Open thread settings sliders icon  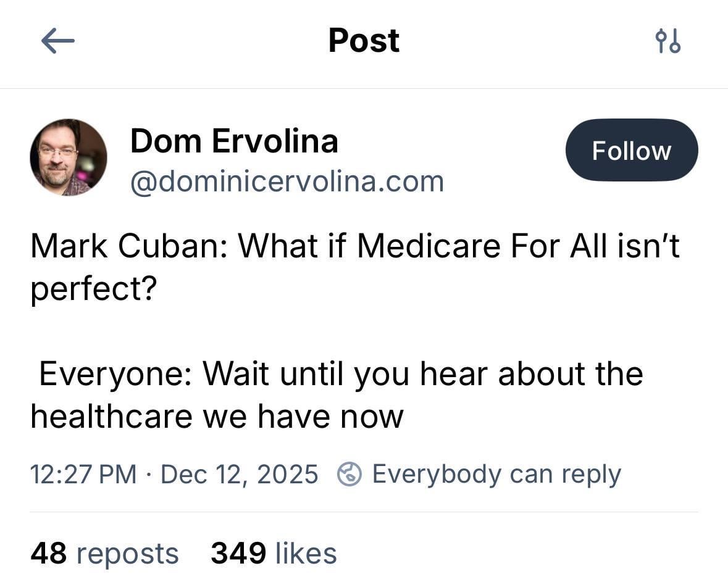[667, 41]
